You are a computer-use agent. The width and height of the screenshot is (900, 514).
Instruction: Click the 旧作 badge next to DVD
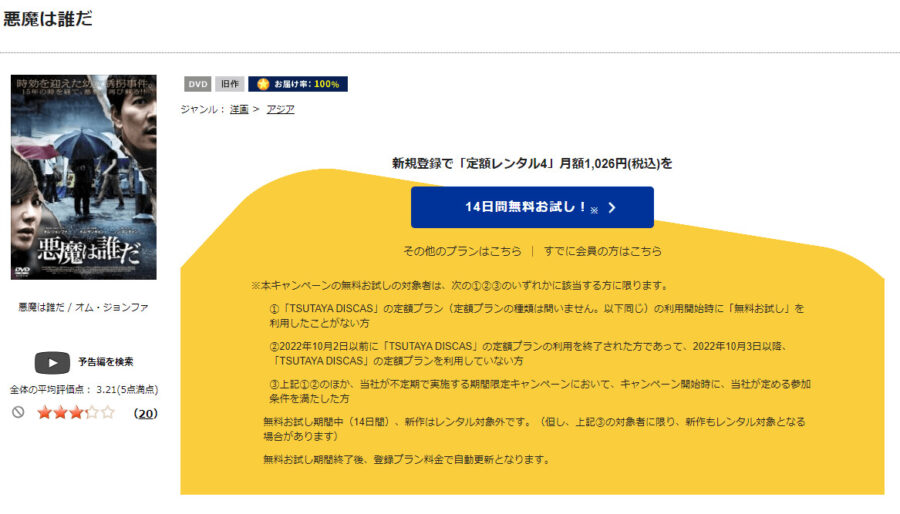[x=230, y=84]
